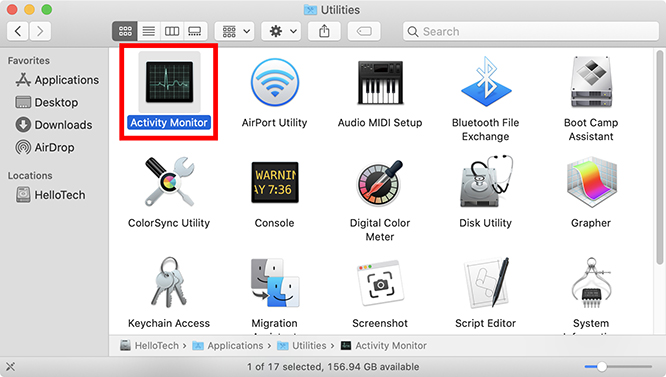Select Boot Camp Assistant icon
The height and width of the screenshot is (377, 666).
pos(591,82)
